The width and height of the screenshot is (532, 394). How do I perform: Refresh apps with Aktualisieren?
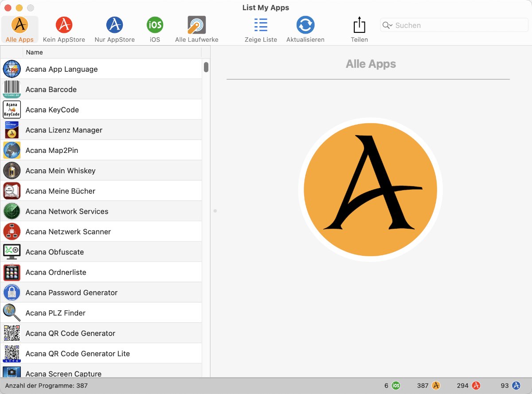[x=305, y=30]
